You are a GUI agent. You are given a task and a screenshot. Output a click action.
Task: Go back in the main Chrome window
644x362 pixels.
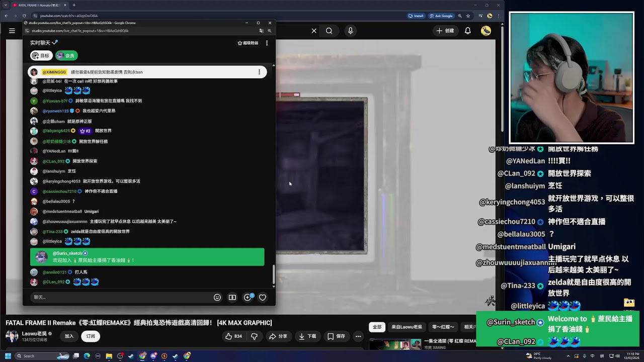click(x=6, y=16)
